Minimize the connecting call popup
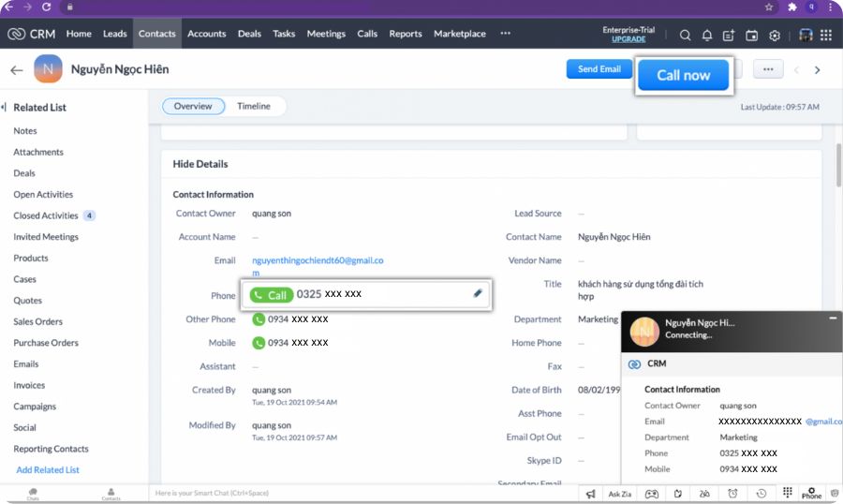The image size is (843, 504). pyautogui.click(x=833, y=319)
